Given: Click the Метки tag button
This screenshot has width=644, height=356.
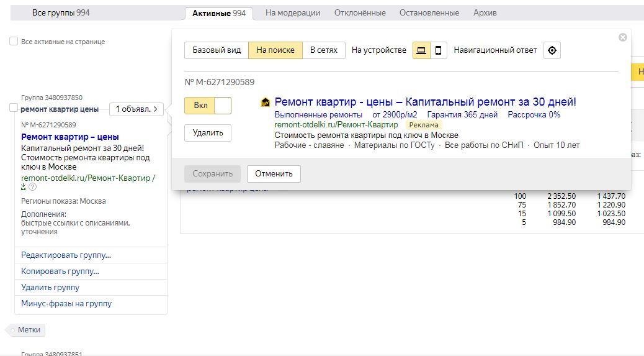Looking at the screenshot, I should tap(26, 330).
